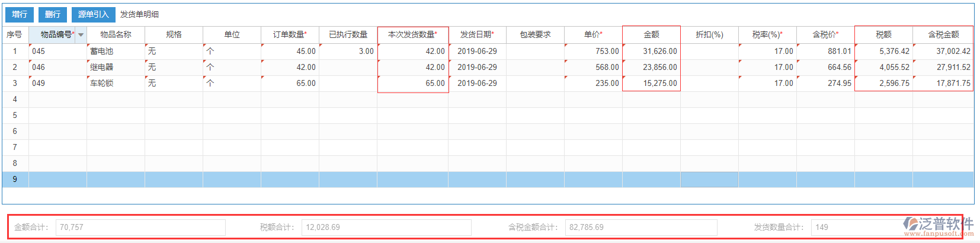Click the 折扣(%) column header
Image resolution: width=980 pixels, height=243 pixels.
click(x=709, y=35)
